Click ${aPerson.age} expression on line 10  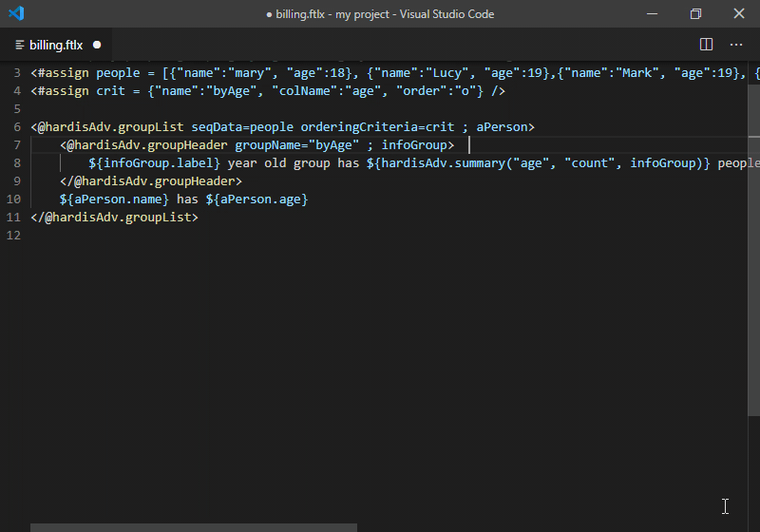point(256,199)
